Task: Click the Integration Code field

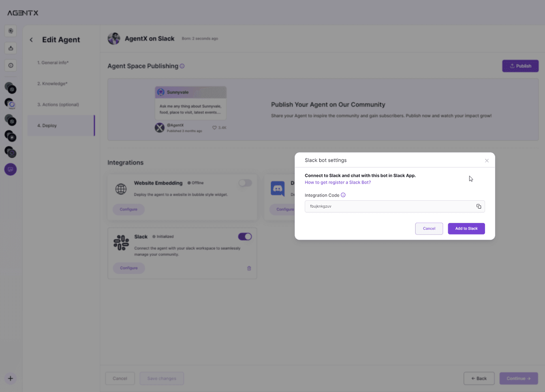Action: (x=395, y=206)
